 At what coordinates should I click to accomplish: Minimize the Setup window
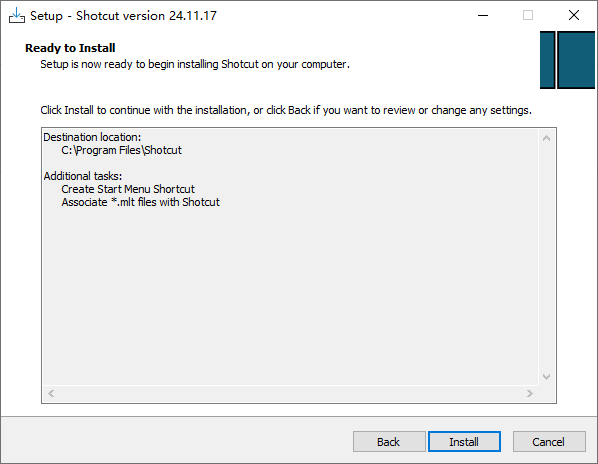483,16
